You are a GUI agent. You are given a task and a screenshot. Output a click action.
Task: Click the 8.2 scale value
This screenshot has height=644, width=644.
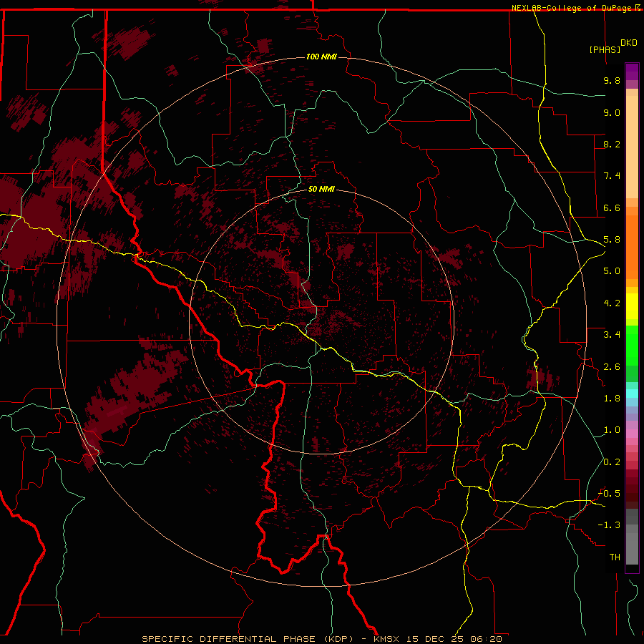(x=612, y=144)
